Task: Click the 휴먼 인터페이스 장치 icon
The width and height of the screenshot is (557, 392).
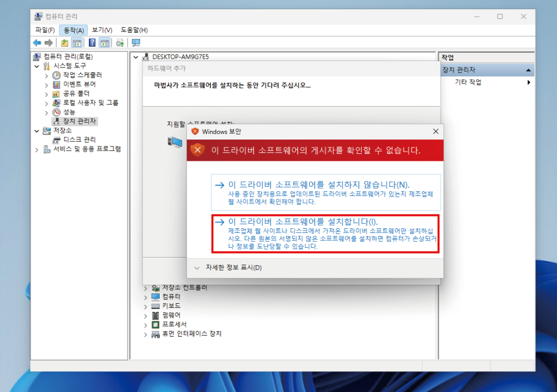Action: click(155, 334)
